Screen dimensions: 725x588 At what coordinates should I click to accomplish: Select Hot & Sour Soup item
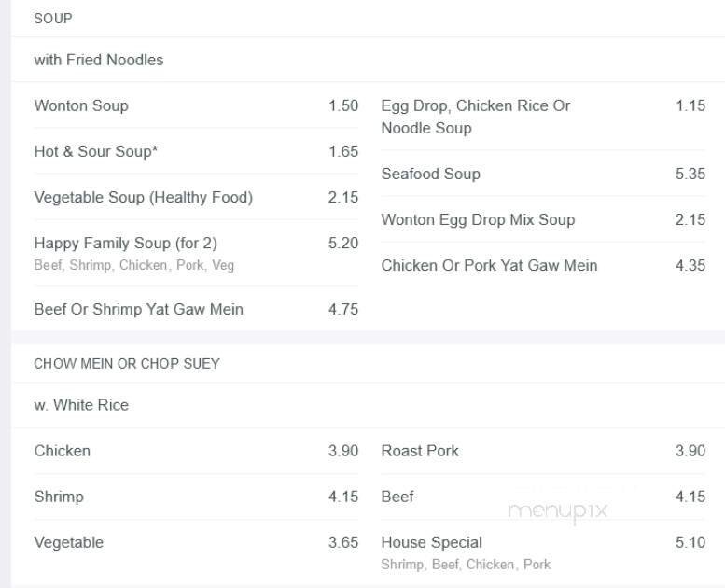pos(95,151)
